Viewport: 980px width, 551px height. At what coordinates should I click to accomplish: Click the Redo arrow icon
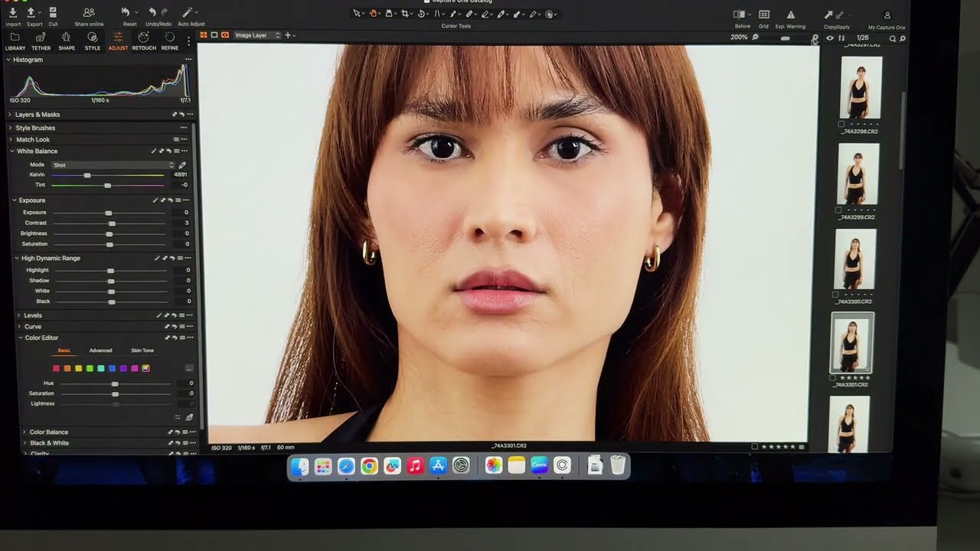tap(165, 12)
